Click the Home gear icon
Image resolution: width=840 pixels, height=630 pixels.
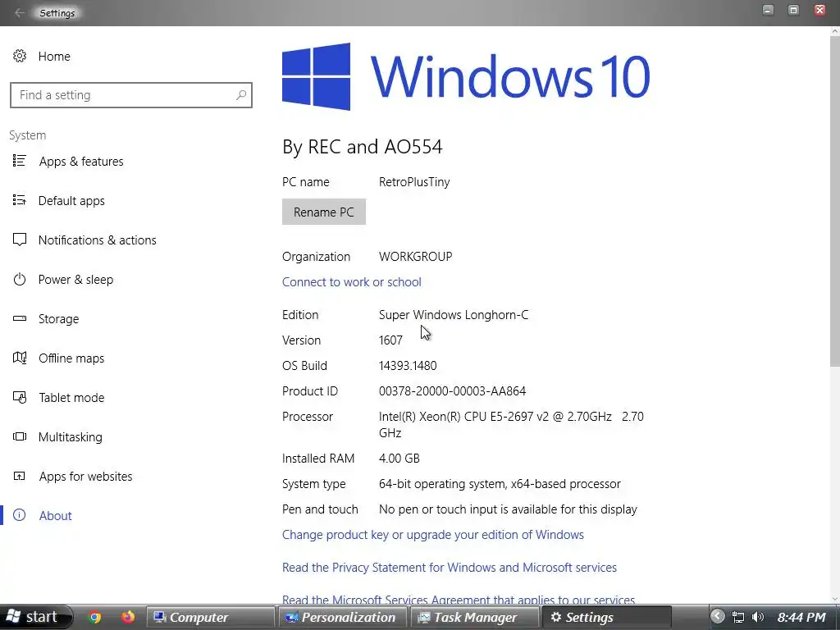click(x=20, y=56)
